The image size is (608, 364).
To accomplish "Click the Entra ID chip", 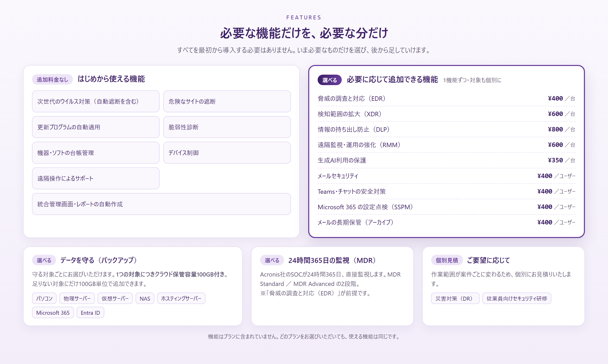I will tap(90, 313).
